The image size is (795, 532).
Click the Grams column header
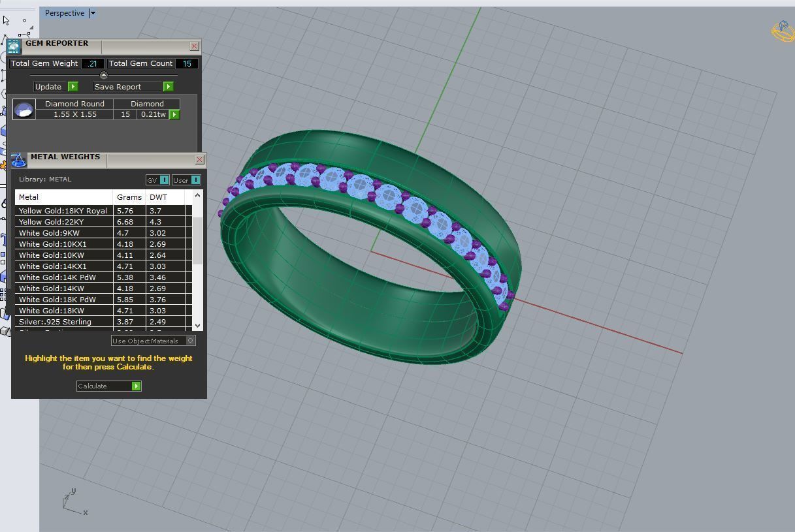click(129, 197)
